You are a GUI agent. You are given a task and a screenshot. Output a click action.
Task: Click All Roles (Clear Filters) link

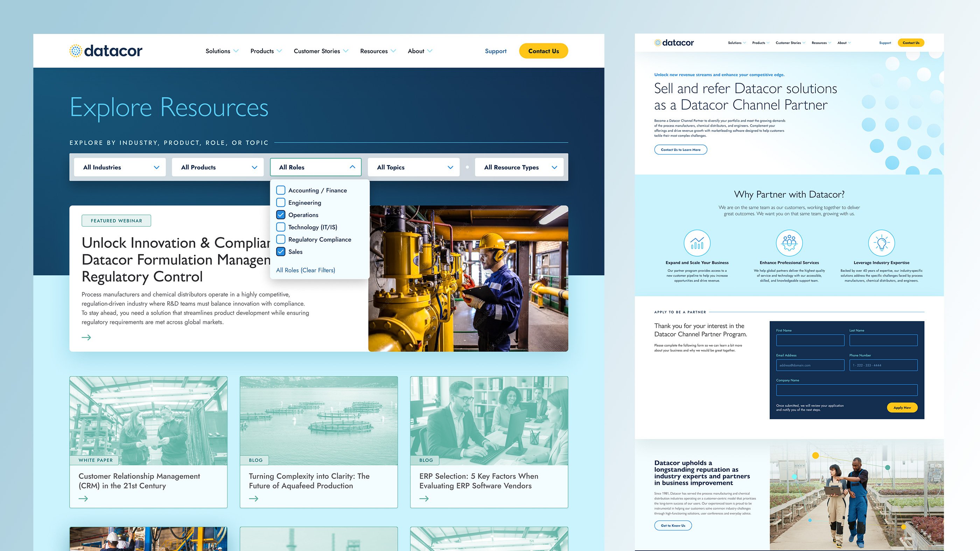[x=306, y=270]
